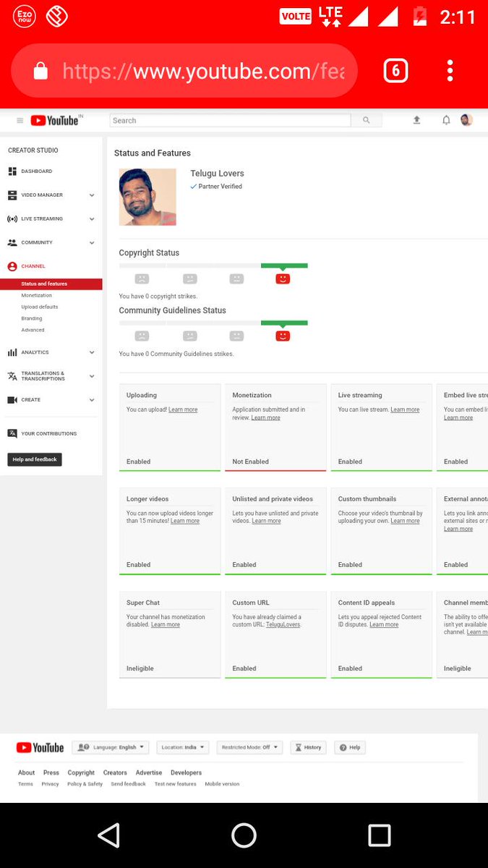This screenshot has height=868, width=488.
Task: Open the Terms footer link
Action: tap(25, 784)
